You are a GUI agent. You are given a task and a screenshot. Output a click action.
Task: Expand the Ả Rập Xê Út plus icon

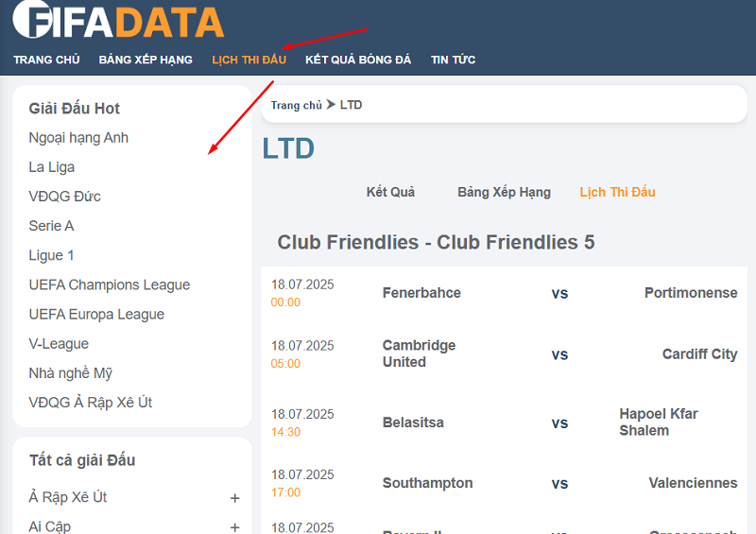(234, 498)
